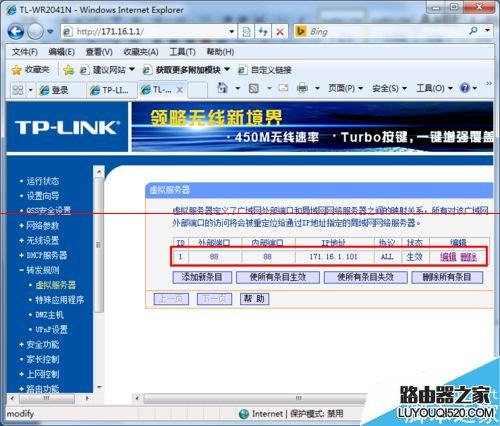Open 运行状态 in the router sidebar
This screenshot has height=426, width=500.
(x=43, y=181)
